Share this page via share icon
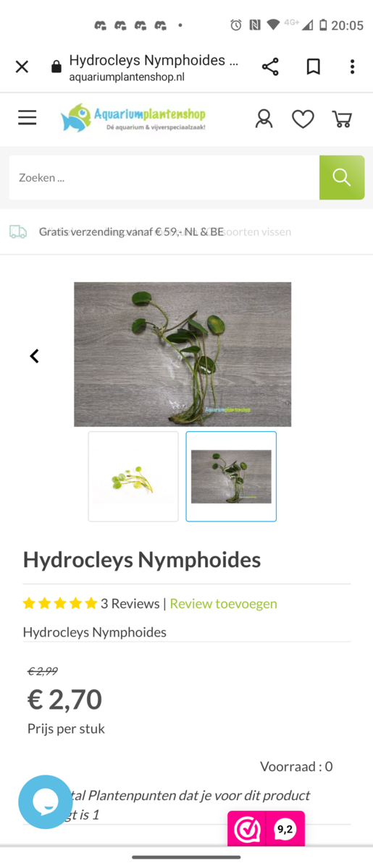 click(x=270, y=67)
